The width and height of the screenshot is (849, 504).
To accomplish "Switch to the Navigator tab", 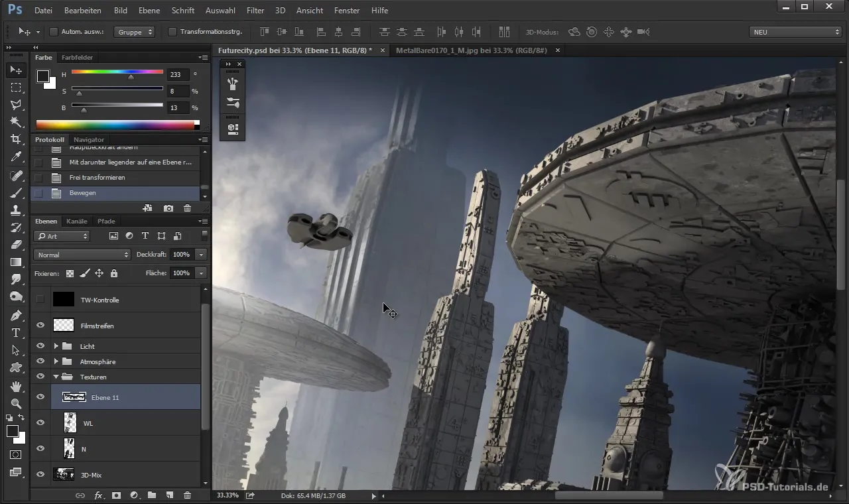I will [89, 139].
